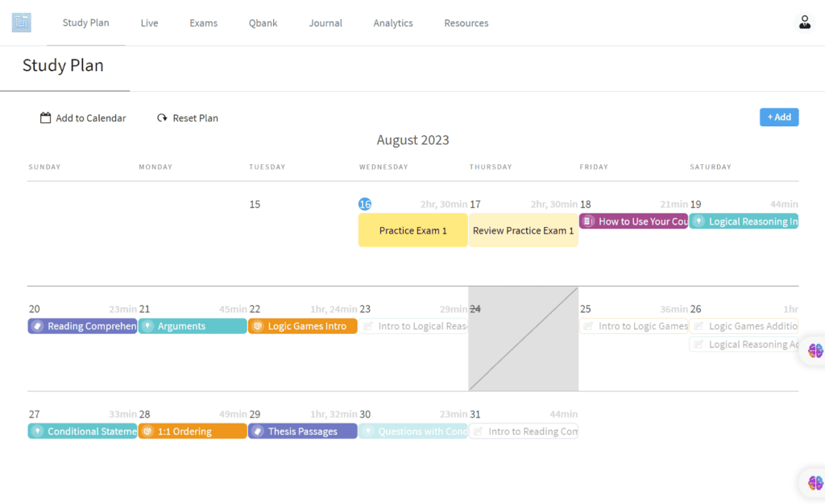825x504 pixels.
Task: Open the user account icon
Action: point(805,22)
